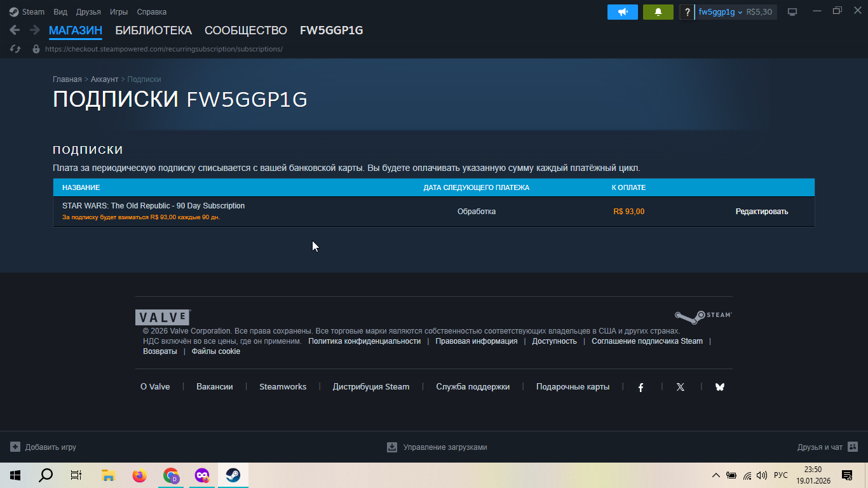Open Файлы cookie link
This screenshot has width=868, height=488.
coord(216,351)
